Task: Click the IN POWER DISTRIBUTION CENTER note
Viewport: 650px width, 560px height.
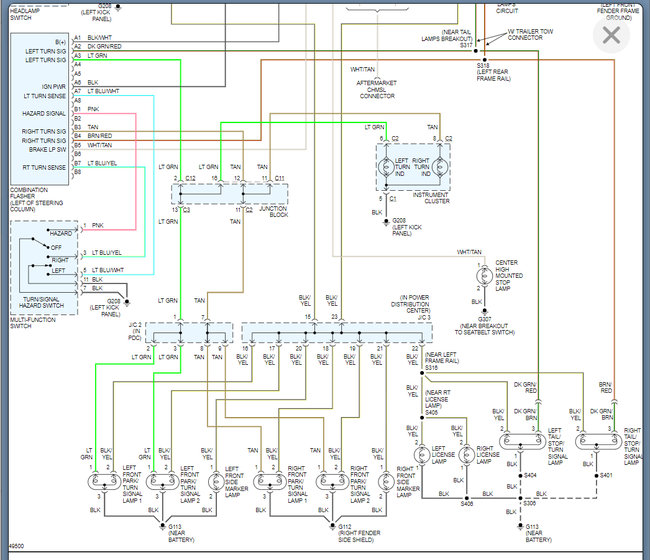Action: click(410, 304)
